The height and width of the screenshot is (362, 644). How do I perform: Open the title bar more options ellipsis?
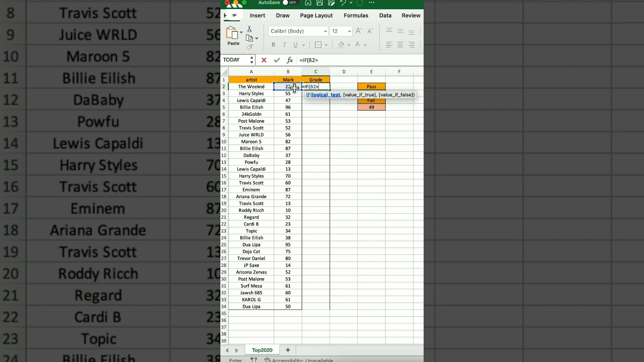click(372, 3)
